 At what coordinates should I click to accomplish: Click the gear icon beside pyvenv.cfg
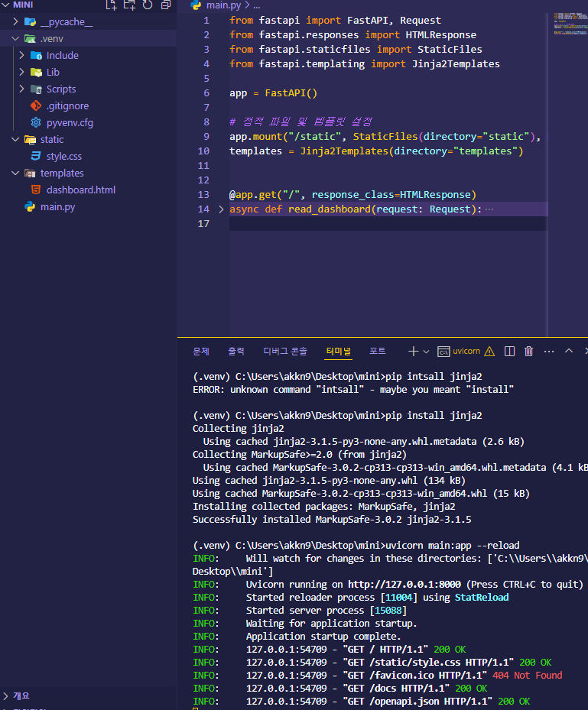point(36,123)
